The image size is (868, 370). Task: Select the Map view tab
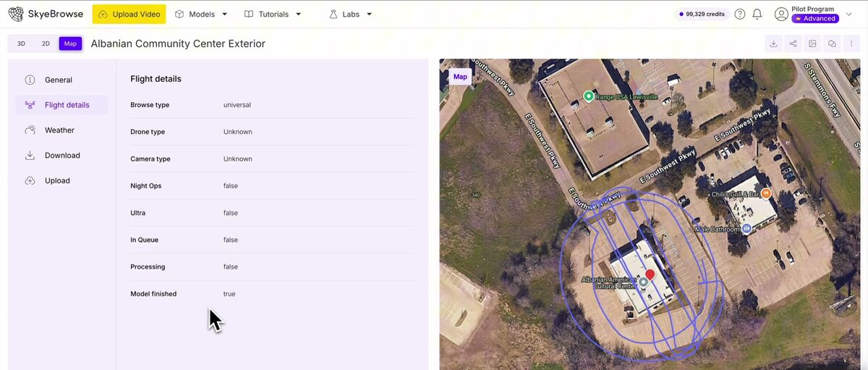click(70, 43)
